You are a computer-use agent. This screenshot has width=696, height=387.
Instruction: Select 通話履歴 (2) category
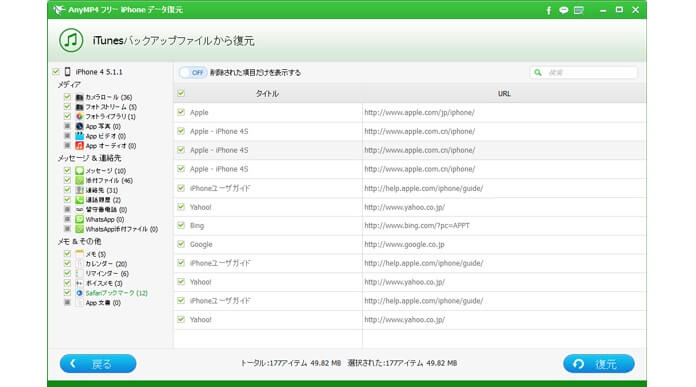103,200
